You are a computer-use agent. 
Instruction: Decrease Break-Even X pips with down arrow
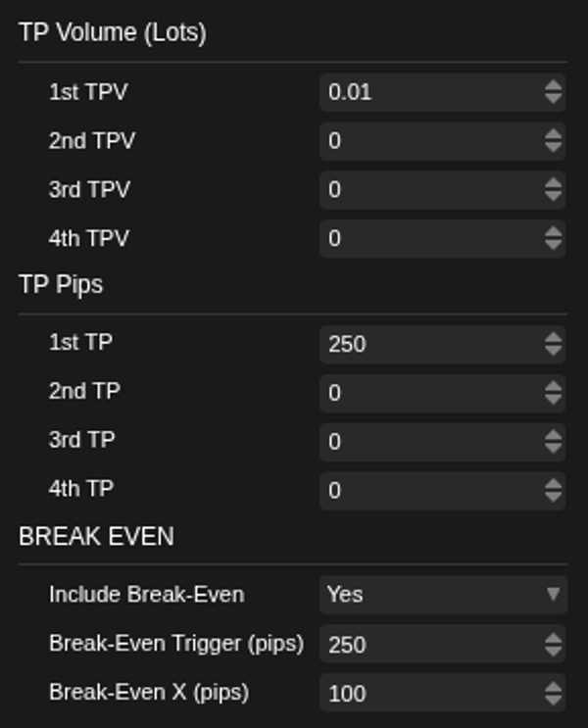coord(554,700)
